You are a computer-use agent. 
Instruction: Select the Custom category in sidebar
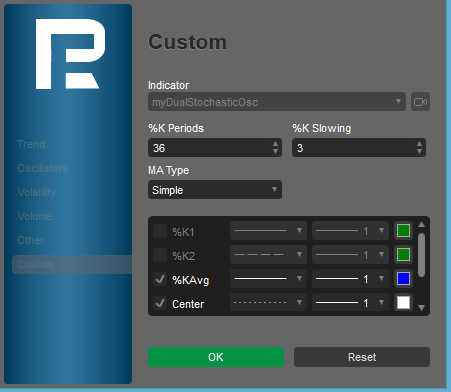tap(72, 264)
